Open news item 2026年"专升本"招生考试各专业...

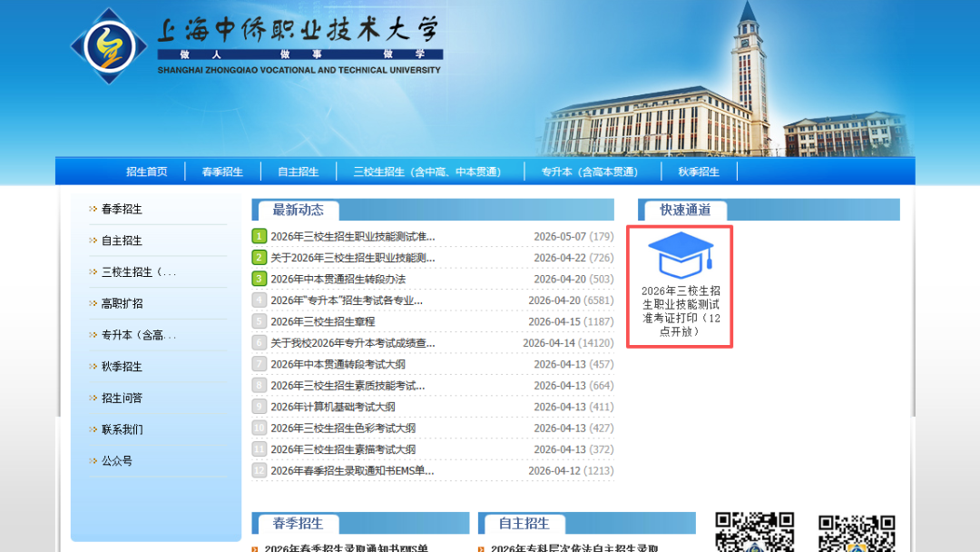click(x=347, y=301)
